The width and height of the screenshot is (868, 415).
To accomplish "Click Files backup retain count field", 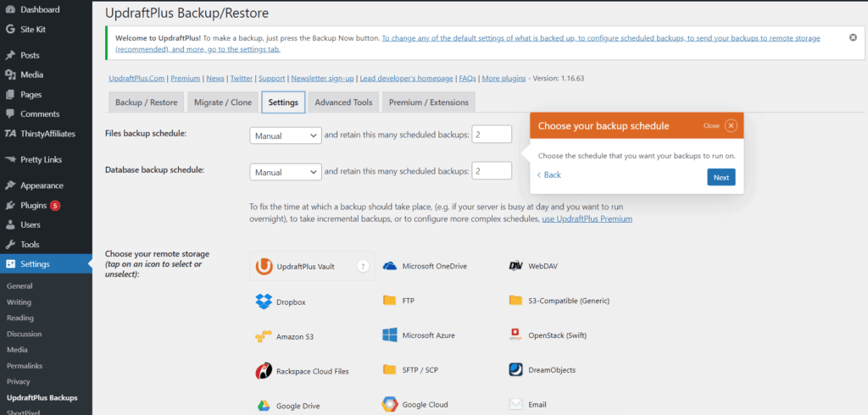I will point(492,135).
